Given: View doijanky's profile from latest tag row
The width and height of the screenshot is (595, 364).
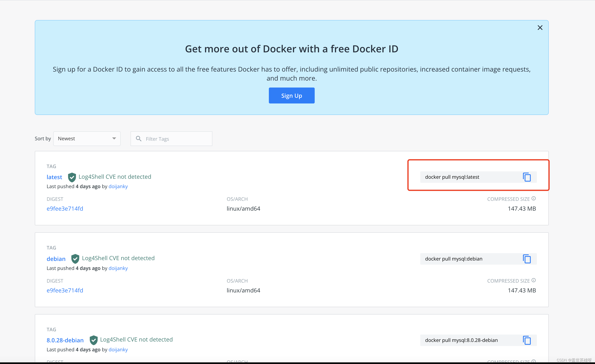Looking at the screenshot, I should pyautogui.click(x=118, y=186).
